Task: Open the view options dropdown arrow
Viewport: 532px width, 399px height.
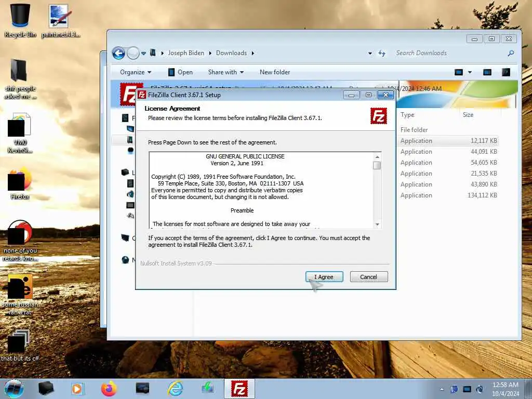Action: [470, 72]
